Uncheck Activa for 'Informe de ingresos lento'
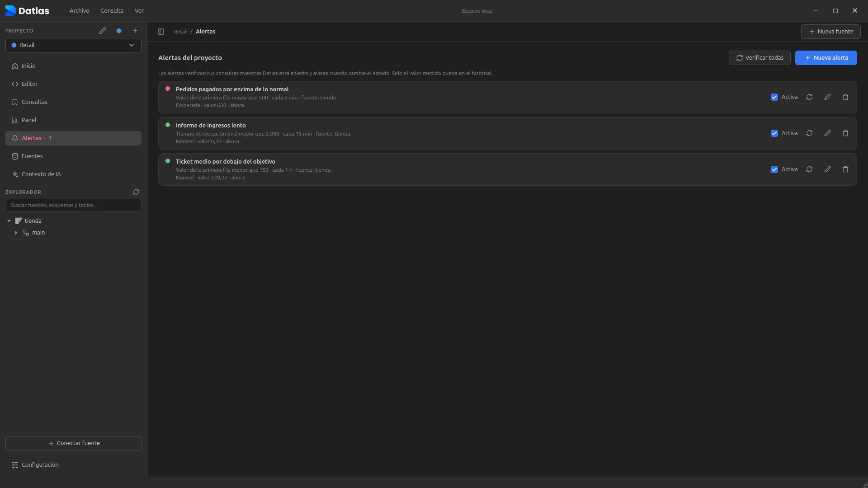 [x=774, y=133]
